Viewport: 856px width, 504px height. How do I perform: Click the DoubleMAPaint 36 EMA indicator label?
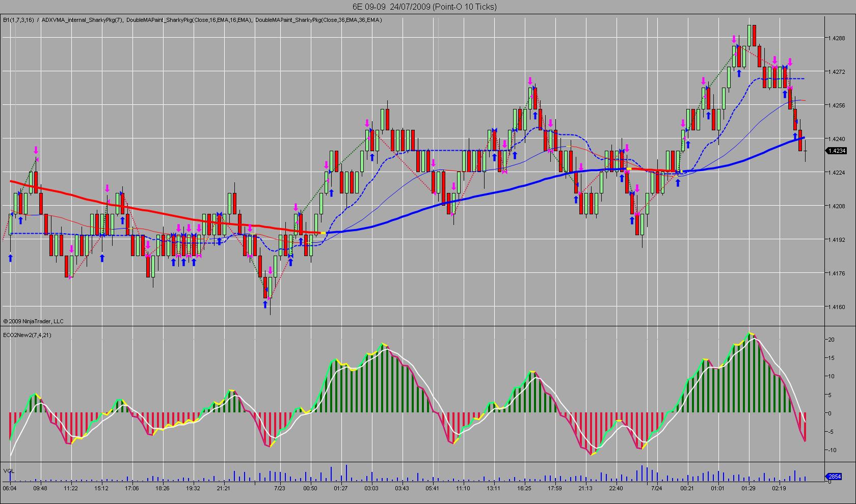[x=318, y=20]
